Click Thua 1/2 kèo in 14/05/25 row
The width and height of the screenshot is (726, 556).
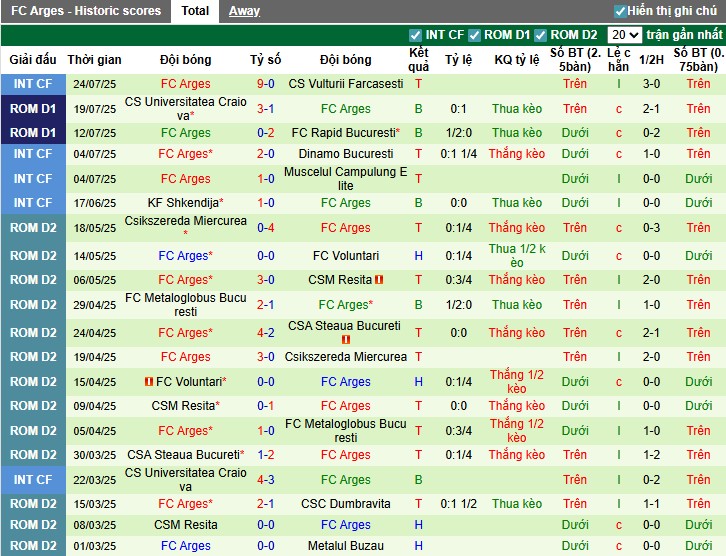point(517,256)
